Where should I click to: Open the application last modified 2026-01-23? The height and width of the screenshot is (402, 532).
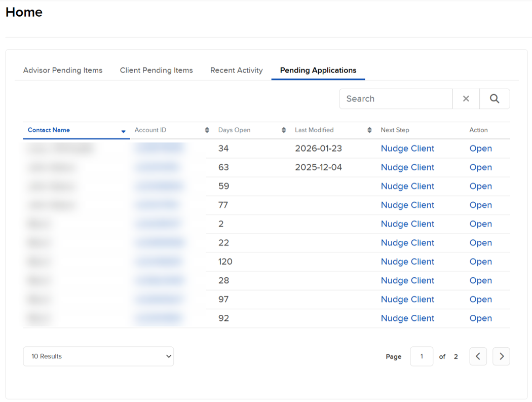pyautogui.click(x=480, y=148)
